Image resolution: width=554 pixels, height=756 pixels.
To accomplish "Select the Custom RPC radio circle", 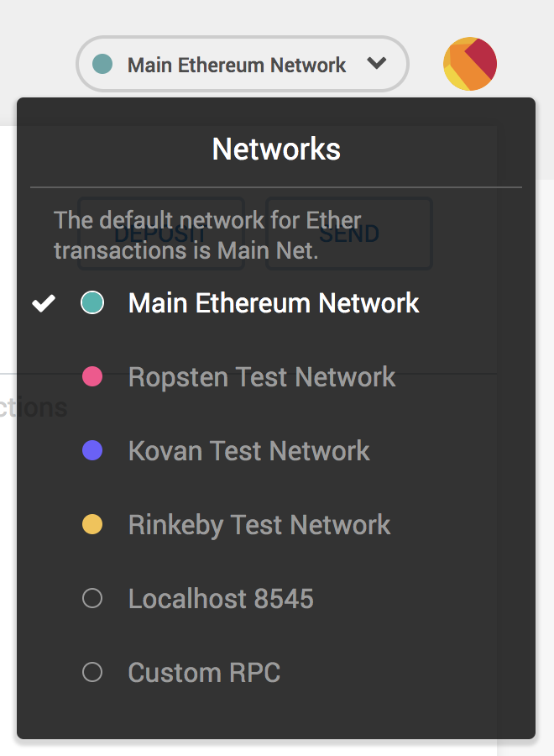I will pyautogui.click(x=92, y=672).
